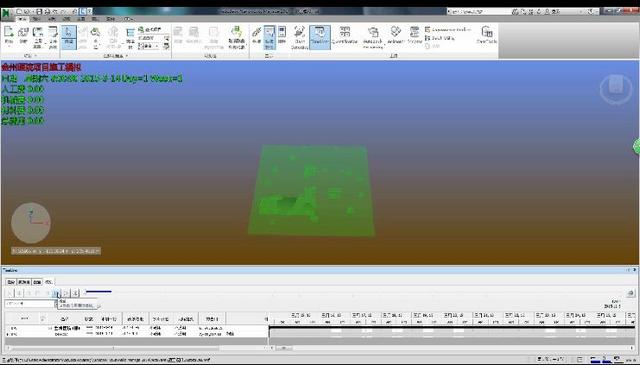This screenshot has width=640, height=365.
Task: Click the TimeLiner simulation position slider
Action: tap(98, 292)
